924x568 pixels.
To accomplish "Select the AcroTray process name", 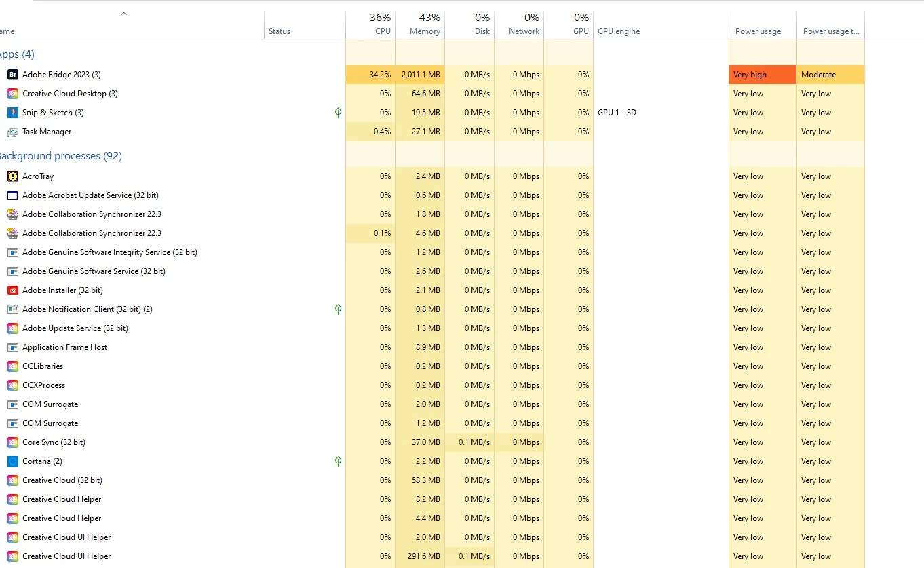I will [38, 176].
